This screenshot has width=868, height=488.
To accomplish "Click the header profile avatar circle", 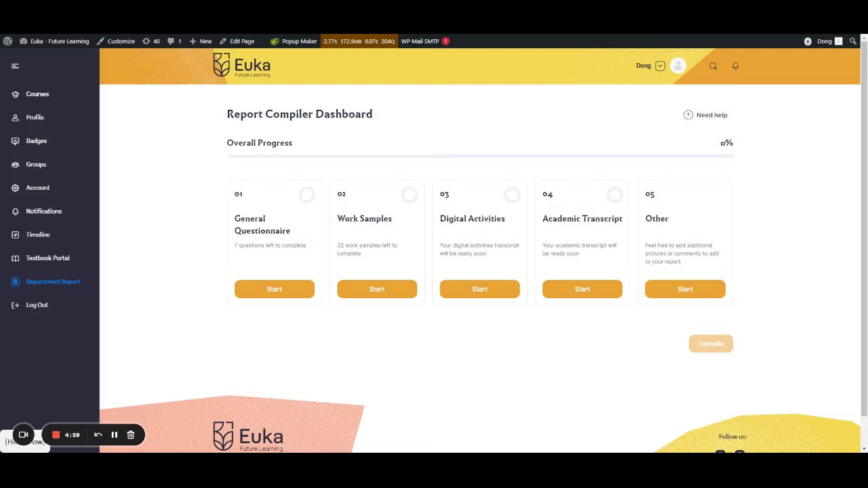I will click(x=677, y=66).
